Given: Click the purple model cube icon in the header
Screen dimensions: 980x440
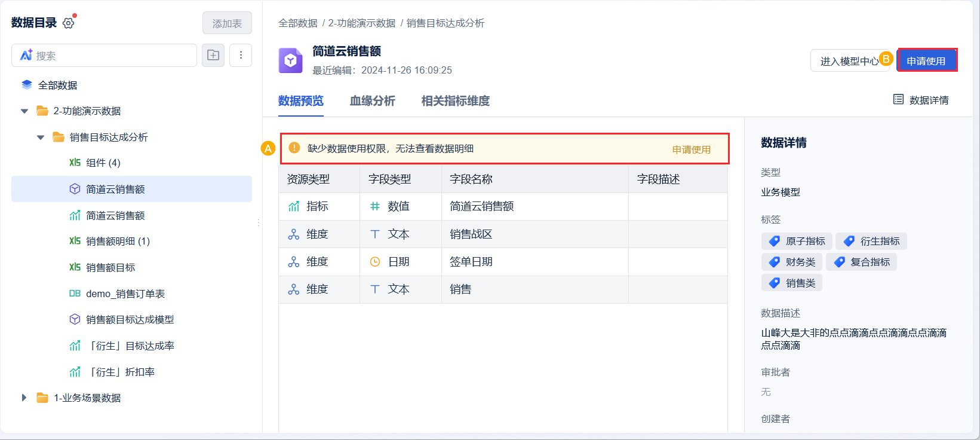Looking at the screenshot, I should (x=291, y=60).
